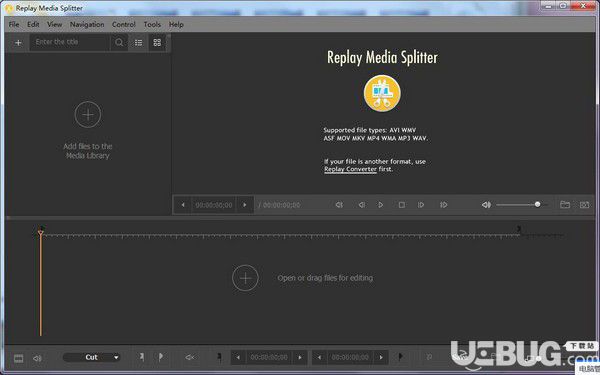Click the timeline ruler
The image size is (600, 375).
point(280,236)
